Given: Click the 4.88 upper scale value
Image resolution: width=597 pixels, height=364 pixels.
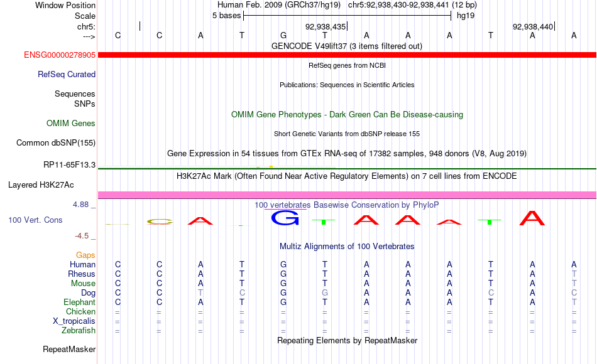Looking at the screenshot, I should (80, 205).
